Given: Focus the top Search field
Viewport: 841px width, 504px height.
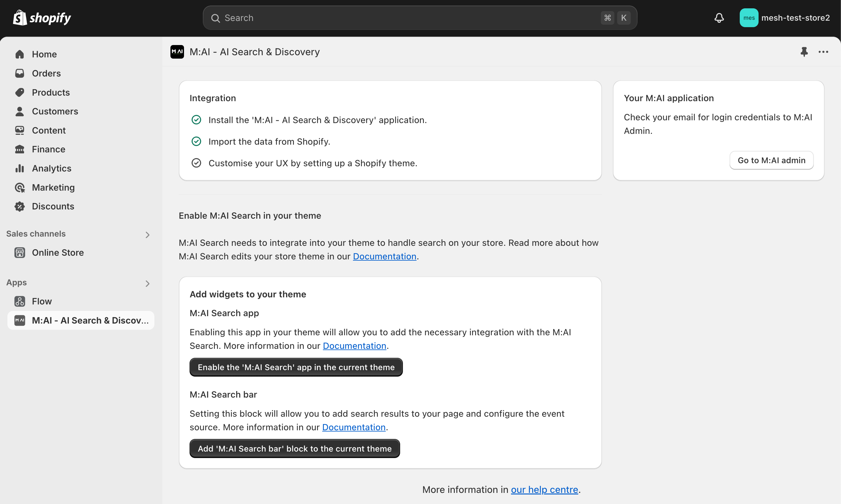Looking at the screenshot, I should 420,18.
